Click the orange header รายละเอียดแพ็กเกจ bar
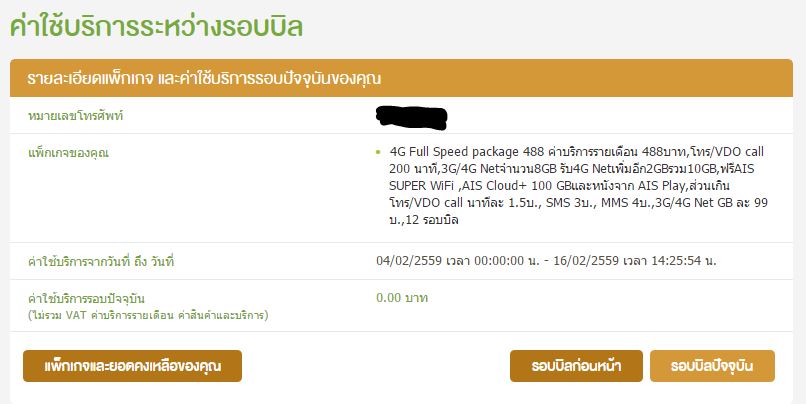Viewport: 806px width, 404px height. (x=401, y=78)
